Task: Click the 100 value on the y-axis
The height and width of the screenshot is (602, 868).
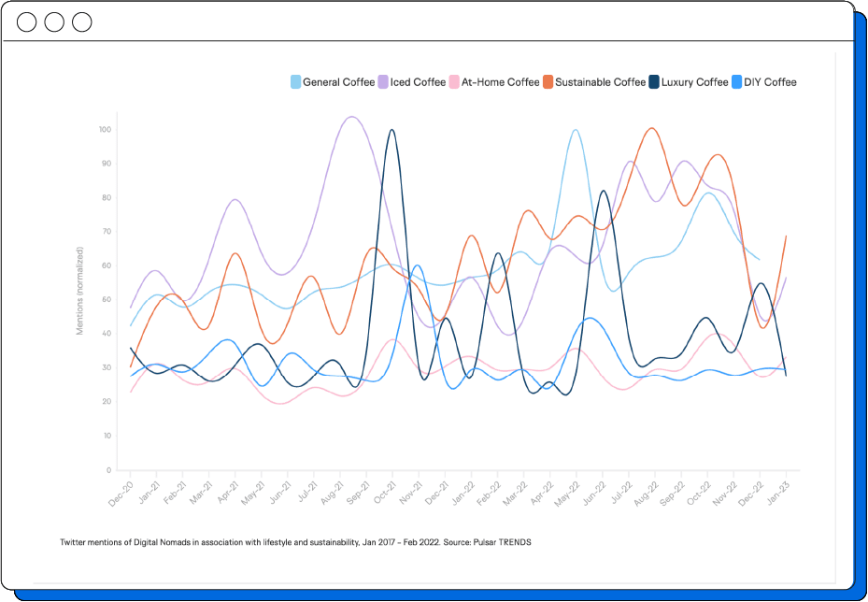Action: [105, 129]
